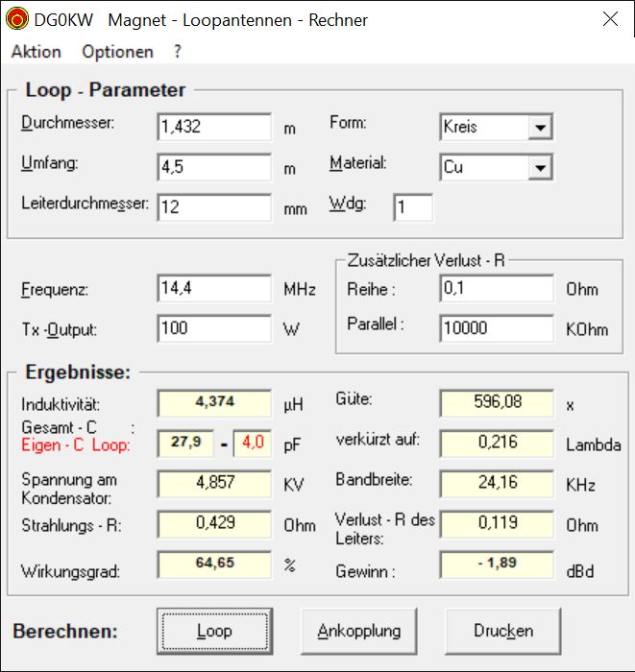Click the Strahlungs-R value 0,429
Viewport: 635px width, 672px height.
(214, 523)
